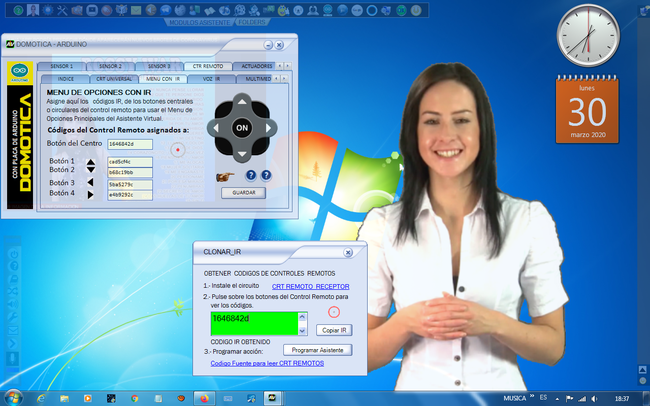Screen dimensions: 650x406
Task: Click the left arrow on remote pad graphic
Action: click(216, 128)
